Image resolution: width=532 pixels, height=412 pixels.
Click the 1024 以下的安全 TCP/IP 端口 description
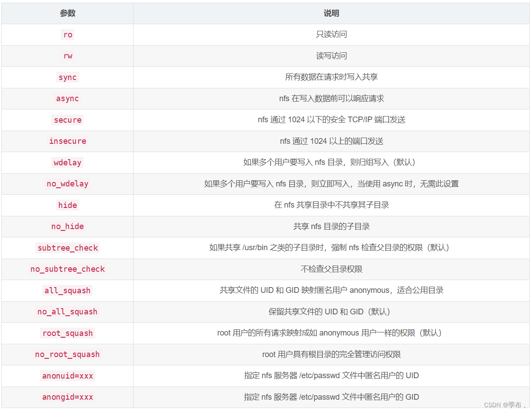click(x=332, y=120)
